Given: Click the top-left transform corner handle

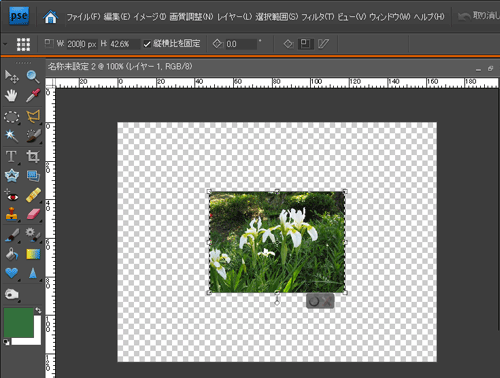Looking at the screenshot, I should (209, 191).
